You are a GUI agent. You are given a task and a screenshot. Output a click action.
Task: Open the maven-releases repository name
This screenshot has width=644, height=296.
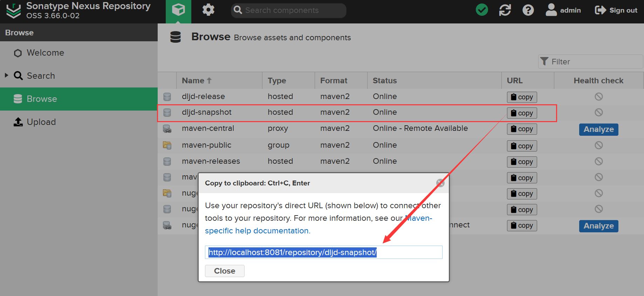pos(211,161)
